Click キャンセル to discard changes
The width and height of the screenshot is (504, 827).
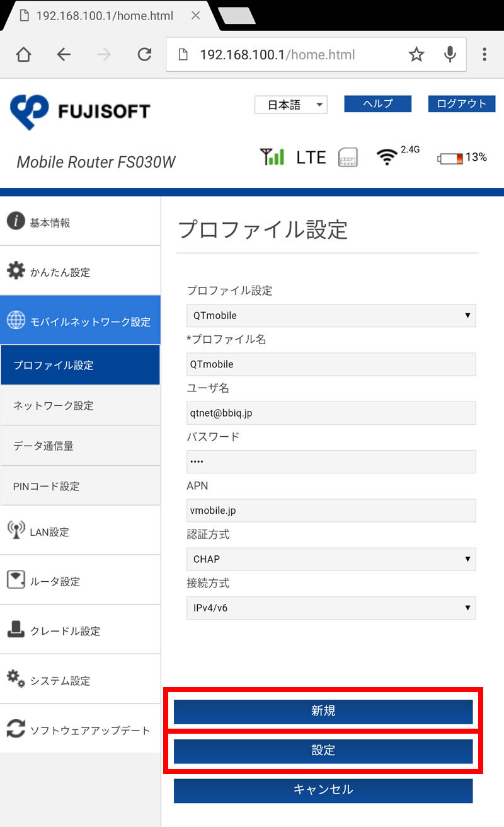coord(323,790)
